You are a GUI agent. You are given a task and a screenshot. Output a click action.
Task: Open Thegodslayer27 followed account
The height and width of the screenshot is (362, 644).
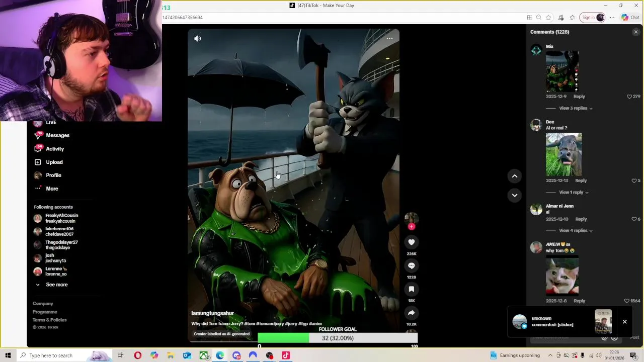[56, 245]
